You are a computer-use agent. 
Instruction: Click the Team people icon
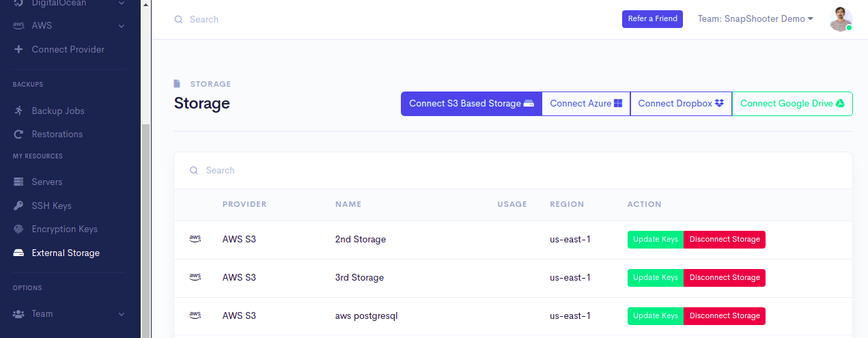pyautogui.click(x=18, y=314)
